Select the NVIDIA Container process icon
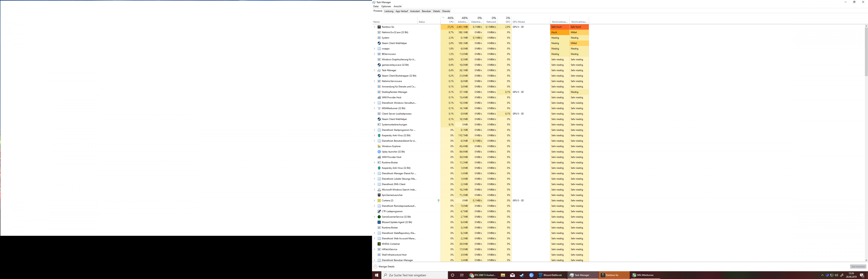Viewport: 868px width, 279px height. click(379, 244)
